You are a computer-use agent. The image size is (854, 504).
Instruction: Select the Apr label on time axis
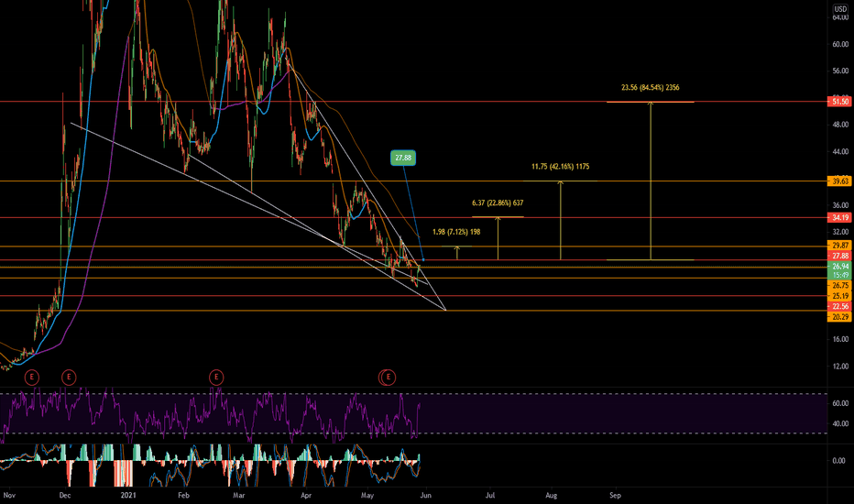(x=305, y=496)
